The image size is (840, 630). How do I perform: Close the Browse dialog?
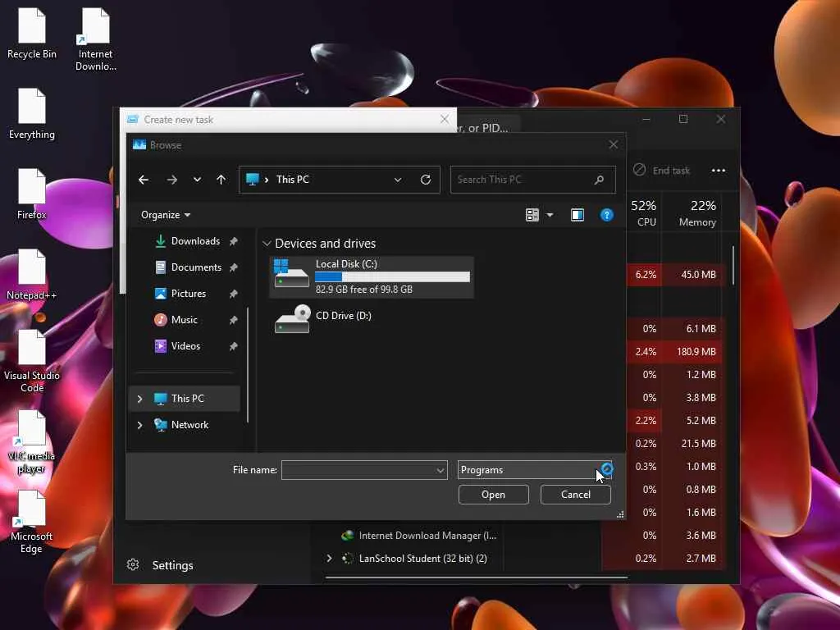pos(614,144)
